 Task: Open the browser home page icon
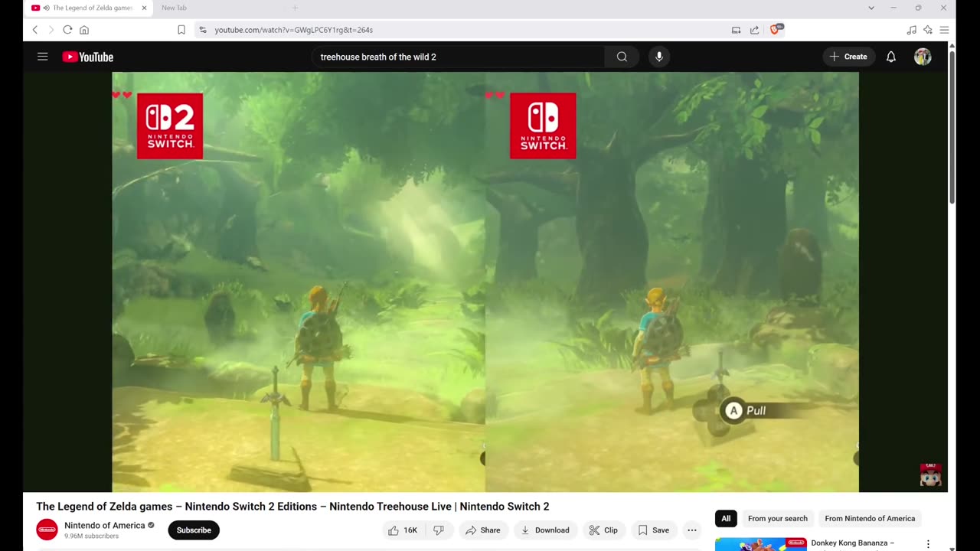coord(84,30)
